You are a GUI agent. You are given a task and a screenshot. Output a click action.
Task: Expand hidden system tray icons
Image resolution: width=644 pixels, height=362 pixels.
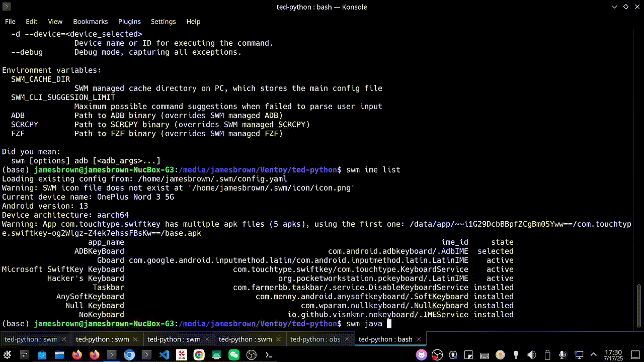click(593, 354)
